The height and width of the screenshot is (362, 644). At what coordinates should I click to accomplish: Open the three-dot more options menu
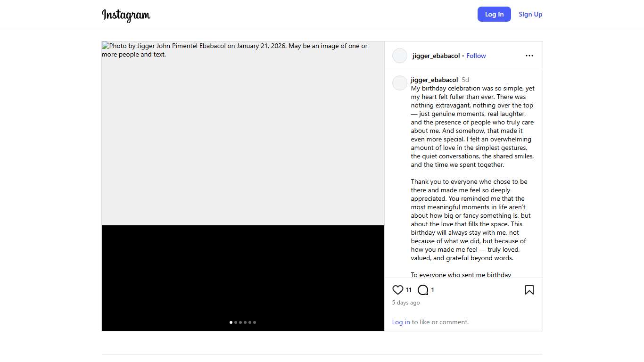pyautogui.click(x=529, y=56)
